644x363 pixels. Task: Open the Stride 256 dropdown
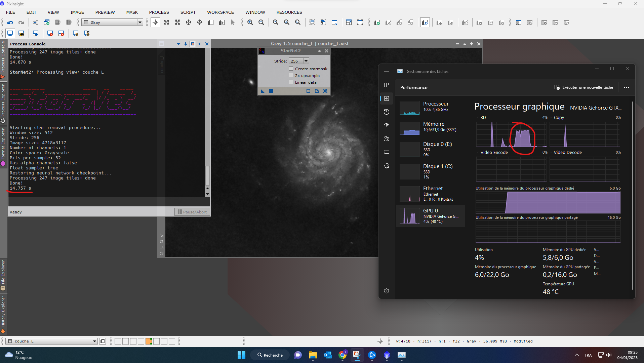click(299, 61)
